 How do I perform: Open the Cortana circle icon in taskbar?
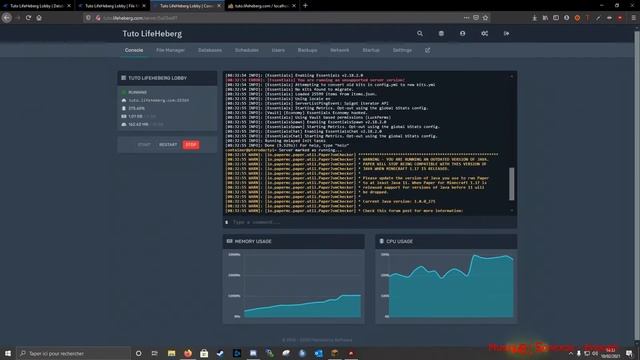coord(138,353)
